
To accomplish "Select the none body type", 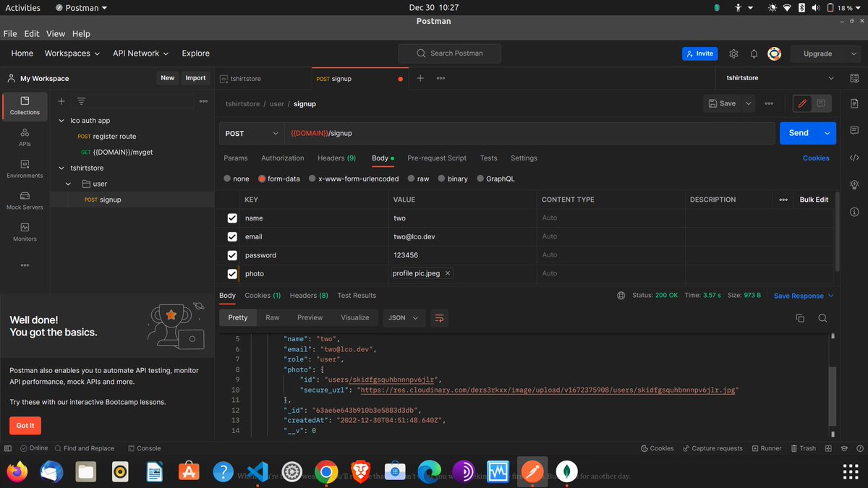I will pyautogui.click(x=237, y=179).
